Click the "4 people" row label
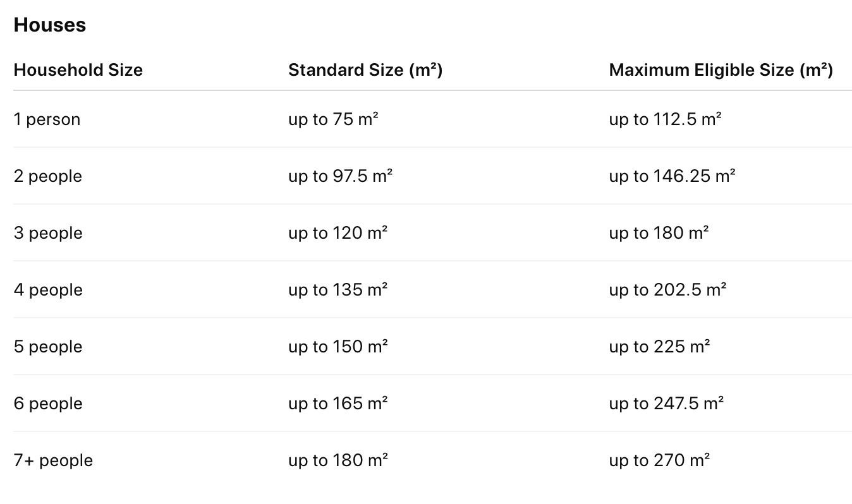The width and height of the screenshot is (852, 504). [x=48, y=290]
